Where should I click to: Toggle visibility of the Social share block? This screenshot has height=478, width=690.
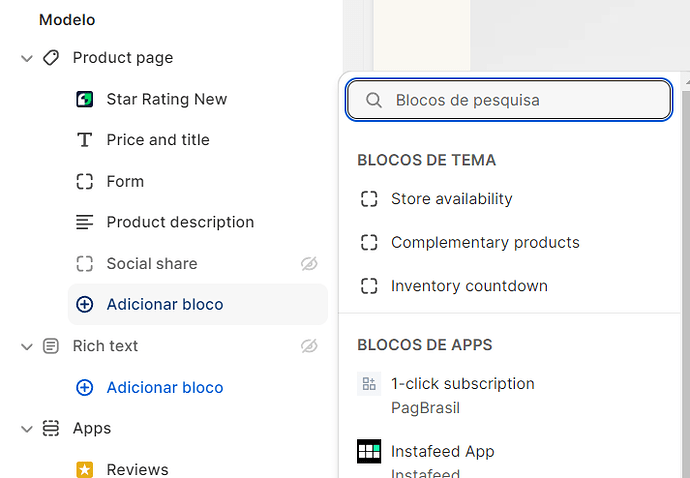309,264
